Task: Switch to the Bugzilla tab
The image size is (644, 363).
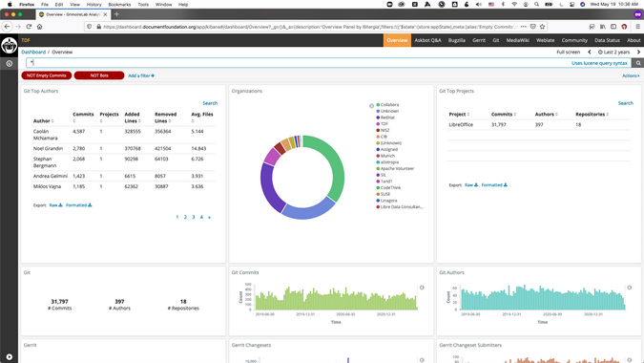Action: point(457,40)
